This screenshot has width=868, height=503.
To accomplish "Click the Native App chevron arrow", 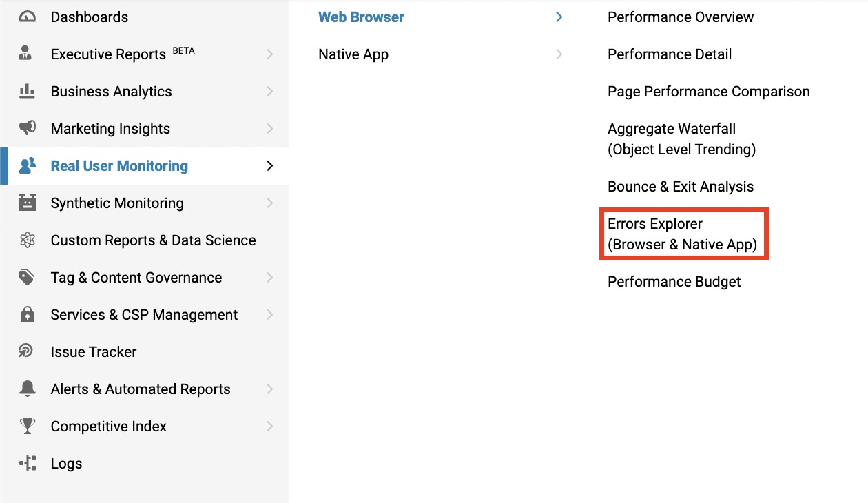I will point(559,54).
